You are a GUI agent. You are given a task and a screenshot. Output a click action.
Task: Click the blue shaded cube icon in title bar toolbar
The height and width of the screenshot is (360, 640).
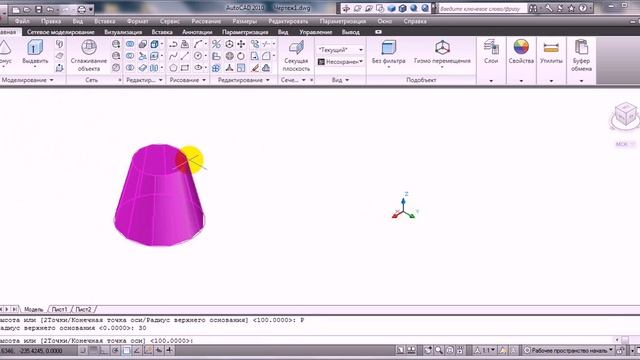[391, 8]
